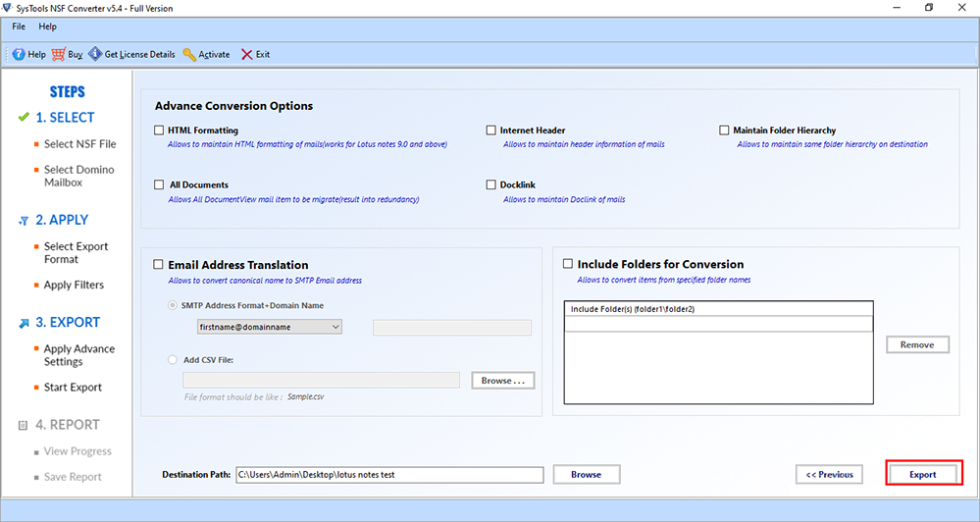980x522 pixels.
Task: Click the arrow icon beside 3. EXPORT
Action: [x=24, y=323]
